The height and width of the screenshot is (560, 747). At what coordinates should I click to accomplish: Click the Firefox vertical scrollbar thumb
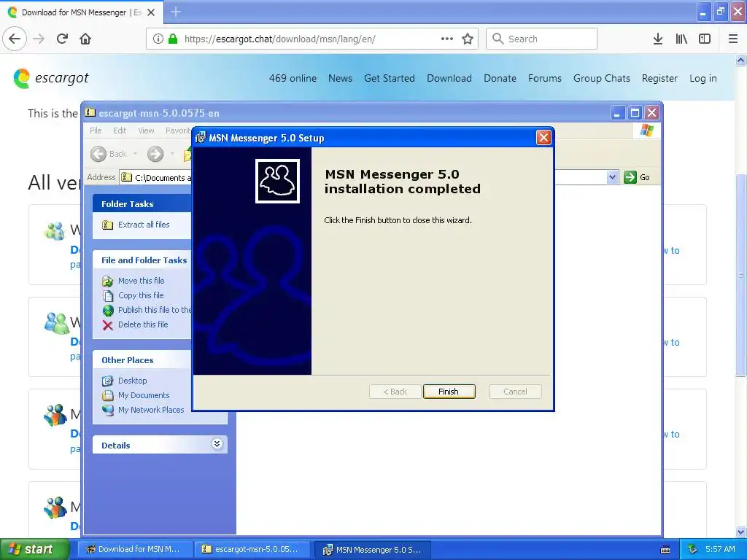tap(740, 275)
